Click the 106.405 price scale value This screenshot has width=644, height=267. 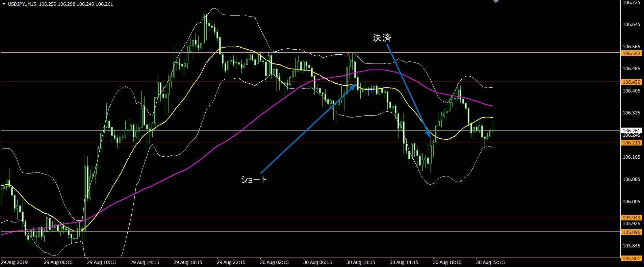point(632,91)
